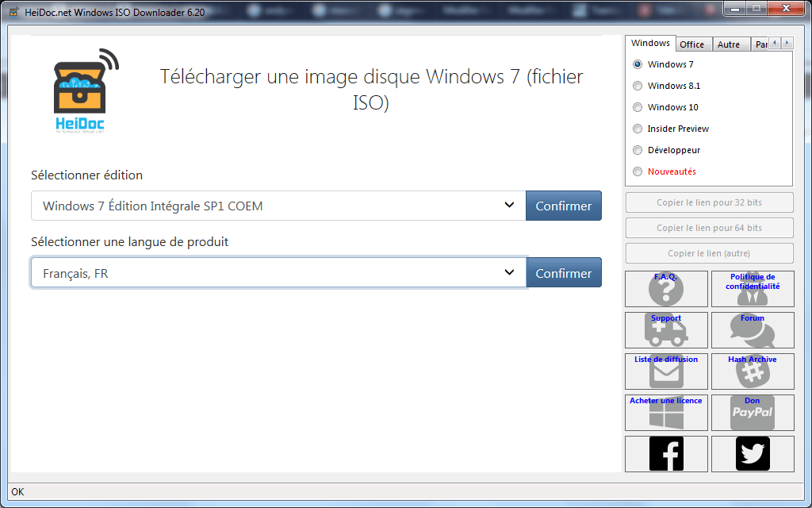Switch to the Windows tab
The width and height of the screenshot is (812, 508).
[650, 44]
